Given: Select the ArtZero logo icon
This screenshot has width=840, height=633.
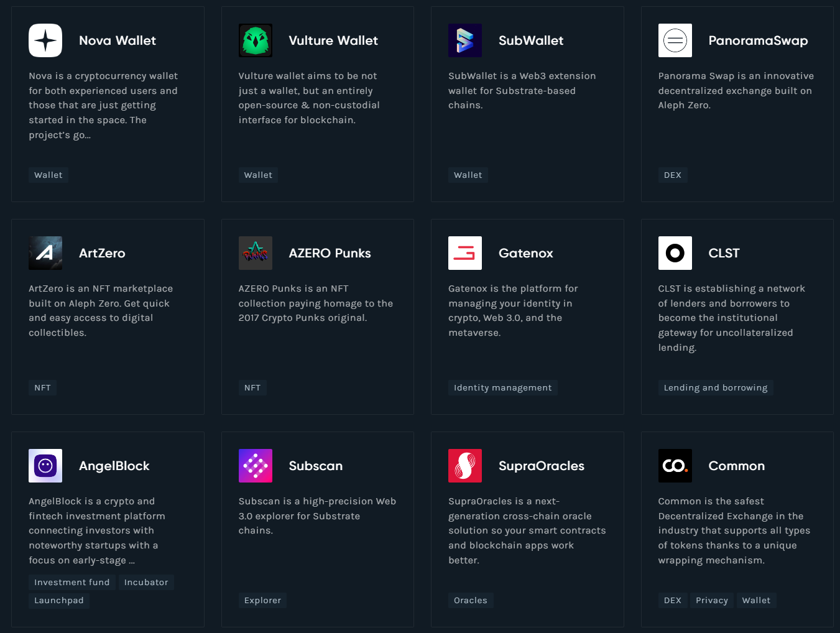Looking at the screenshot, I should tap(45, 253).
